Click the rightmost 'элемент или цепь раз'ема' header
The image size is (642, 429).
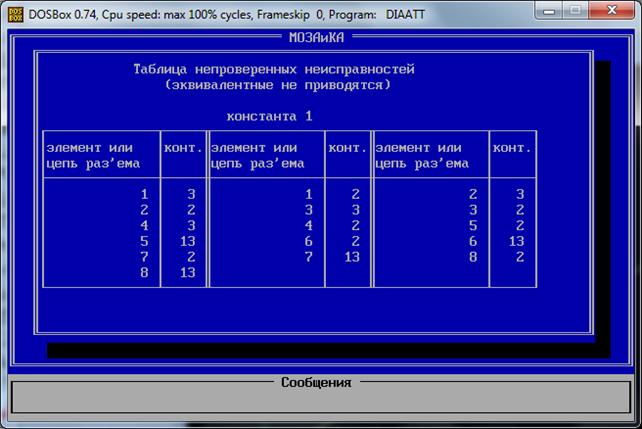pos(422,156)
